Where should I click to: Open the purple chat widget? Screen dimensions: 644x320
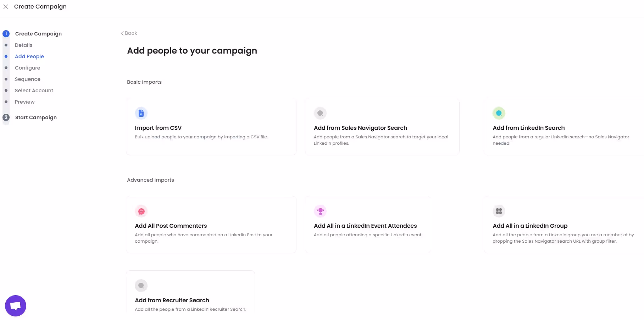click(x=15, y=305)
